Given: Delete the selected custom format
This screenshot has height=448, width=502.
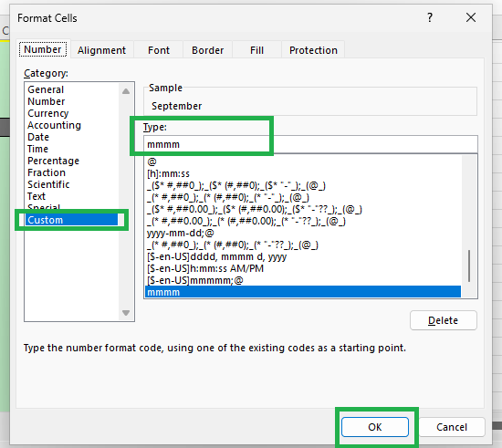Looking at the screenshot, I should tap(443, 320).
